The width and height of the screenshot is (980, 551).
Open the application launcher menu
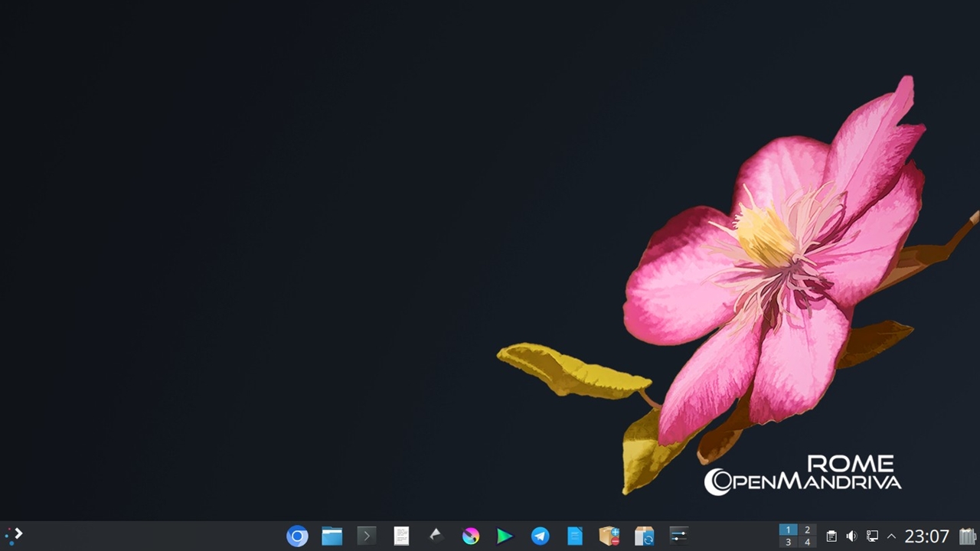coord(14,536)
